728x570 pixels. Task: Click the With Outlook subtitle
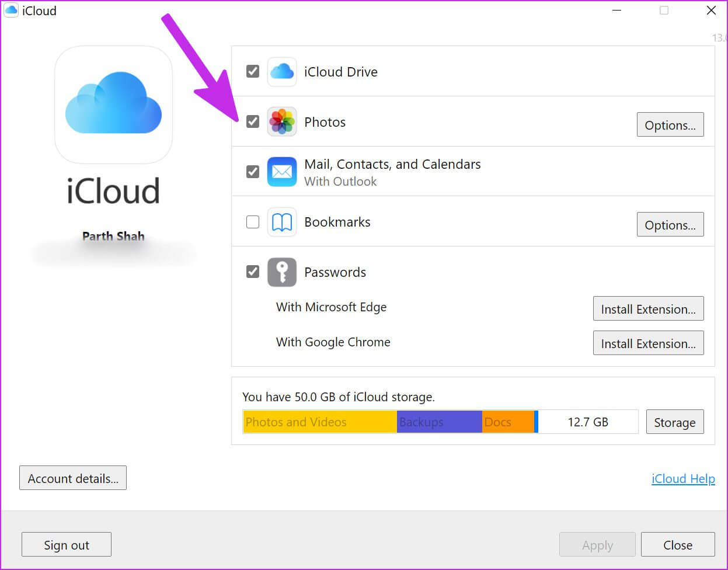coord(341,182)
